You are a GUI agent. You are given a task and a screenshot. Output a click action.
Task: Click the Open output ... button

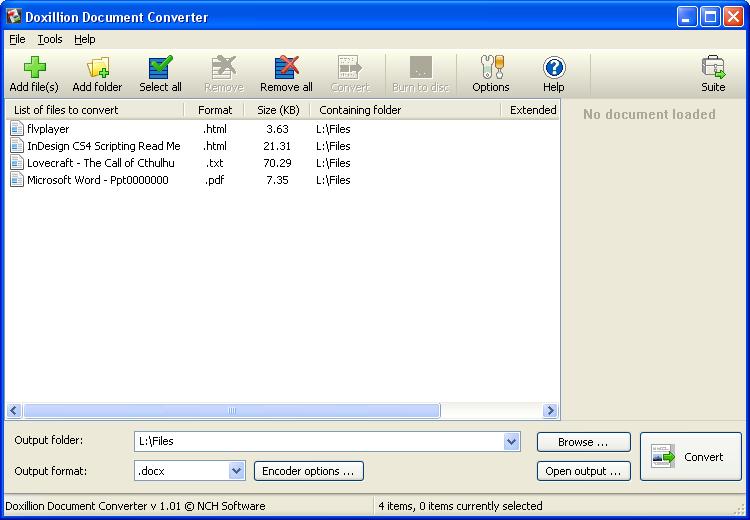(x=584, y=471)
